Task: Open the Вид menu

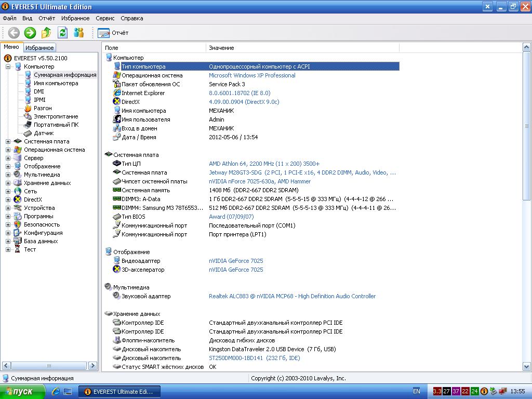Action: [x=27, y=18]
